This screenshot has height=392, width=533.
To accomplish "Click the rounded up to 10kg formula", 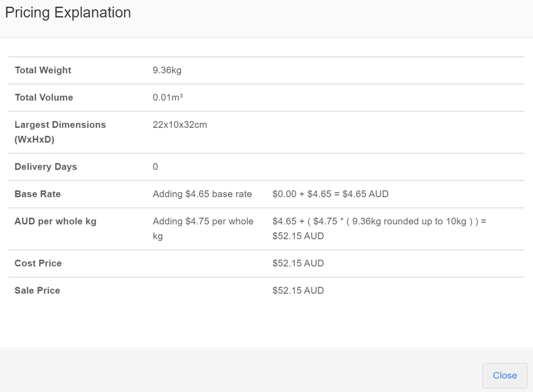I will (x=379, y=228).
